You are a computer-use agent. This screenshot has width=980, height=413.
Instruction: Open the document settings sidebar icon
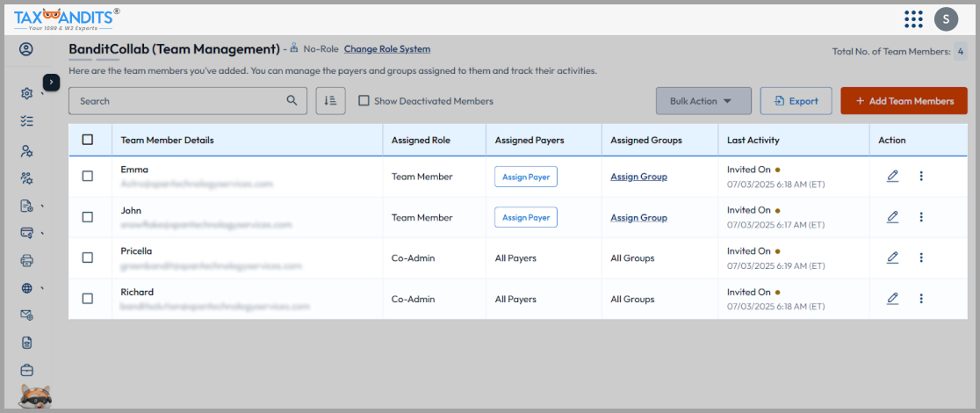coord(26,206)
